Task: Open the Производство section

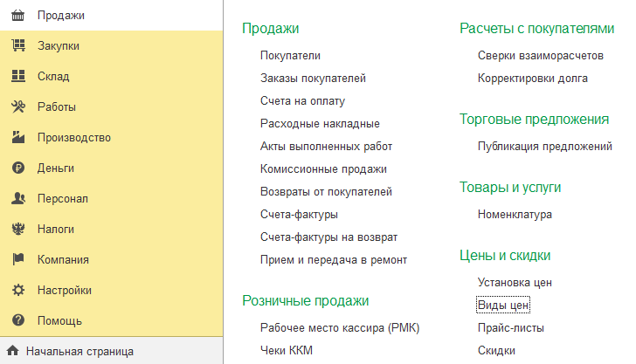Action: click(112, 137)
